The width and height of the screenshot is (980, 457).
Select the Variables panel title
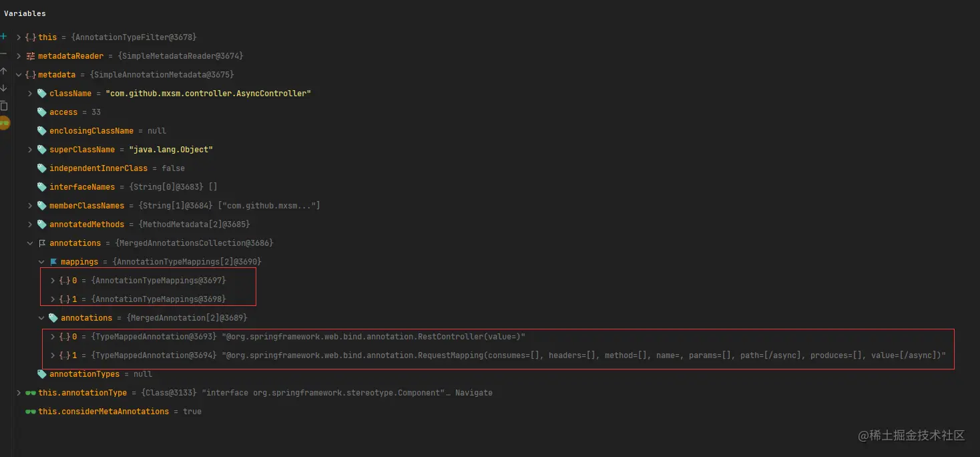pos(25,13)
